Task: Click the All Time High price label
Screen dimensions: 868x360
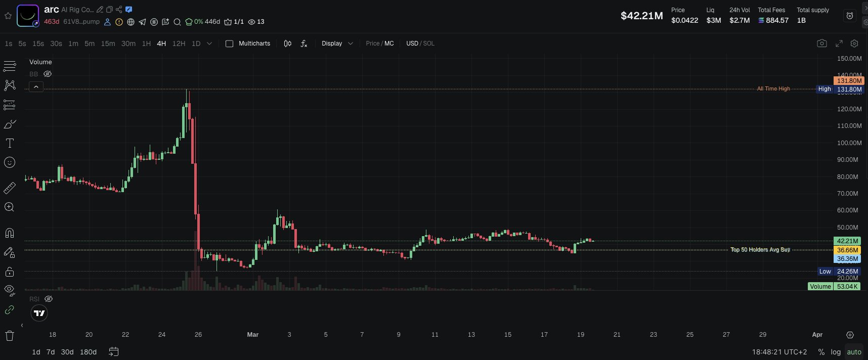Action: (x=773, y=88)
